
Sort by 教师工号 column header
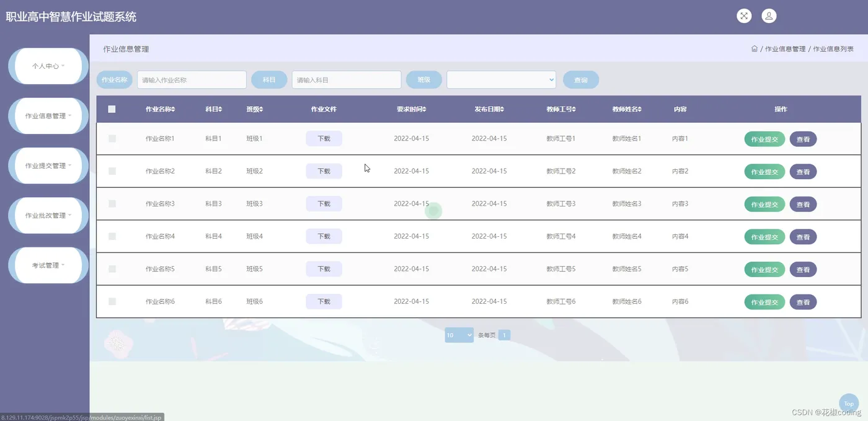pyautogui.click(x=561, y=109)
